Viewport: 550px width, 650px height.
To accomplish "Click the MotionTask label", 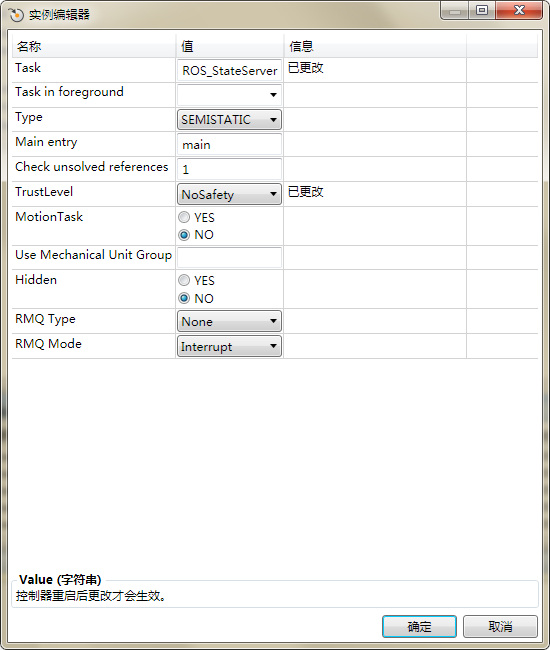I will [x=49, y=216].
